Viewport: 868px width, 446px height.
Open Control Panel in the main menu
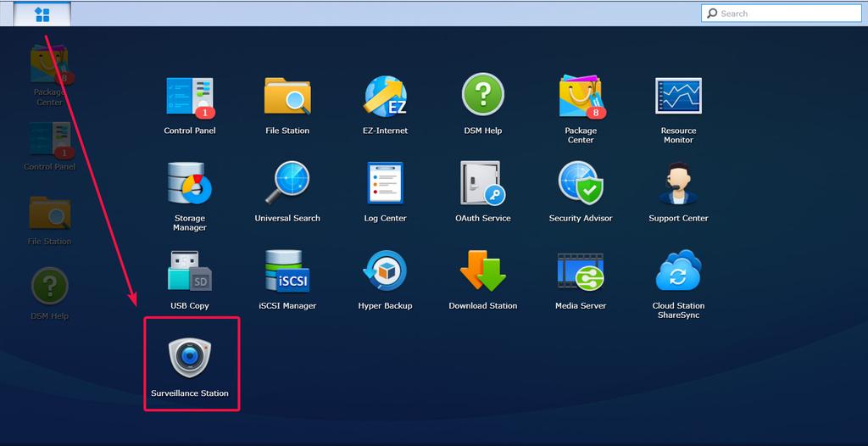(x=190, y=97)
